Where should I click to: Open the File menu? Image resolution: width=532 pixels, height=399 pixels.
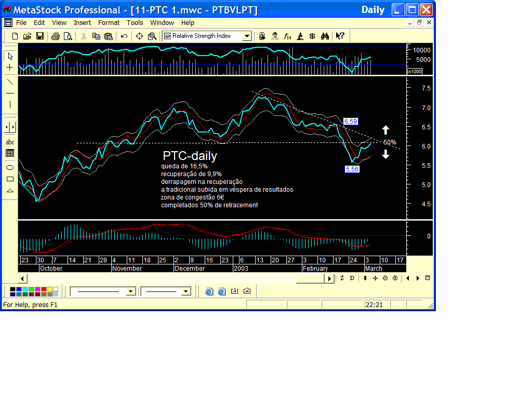click(x=21, y=23)
